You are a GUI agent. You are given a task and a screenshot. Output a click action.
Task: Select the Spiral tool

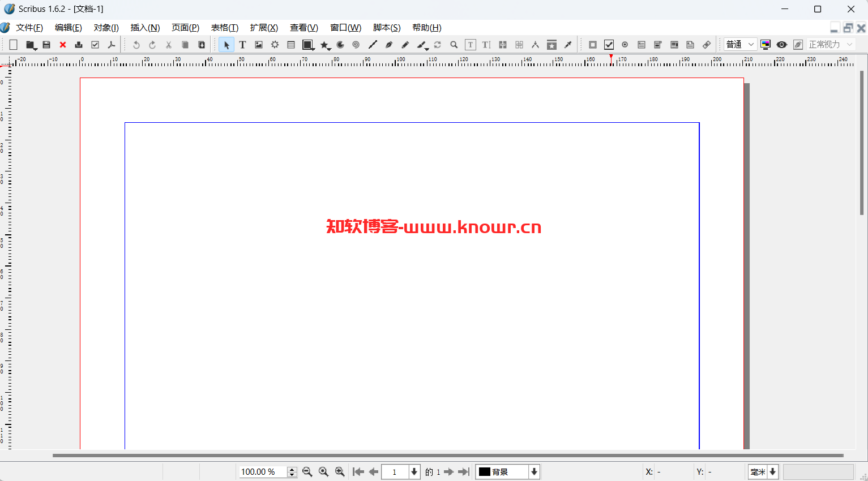pyautogui.click(x=356, y=45)
